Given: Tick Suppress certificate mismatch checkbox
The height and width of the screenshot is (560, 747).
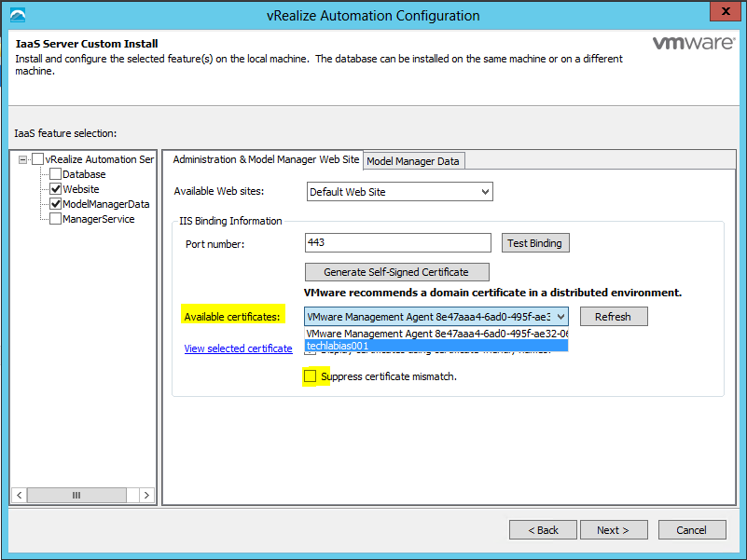Looking at the screenshot, I should click(311, 376).
